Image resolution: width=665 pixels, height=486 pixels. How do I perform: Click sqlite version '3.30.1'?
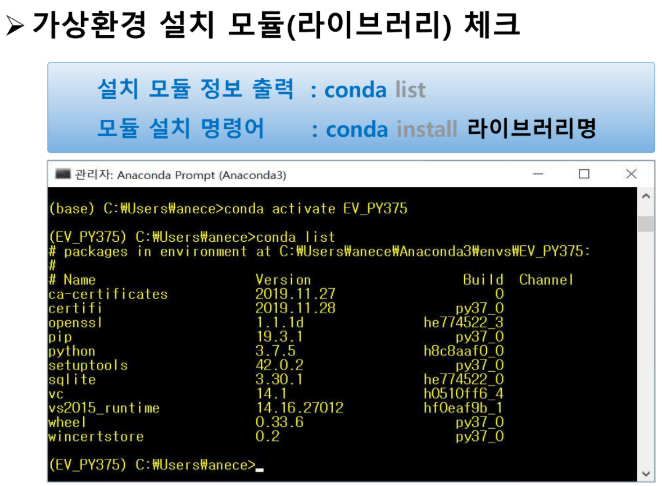point(279,380)
